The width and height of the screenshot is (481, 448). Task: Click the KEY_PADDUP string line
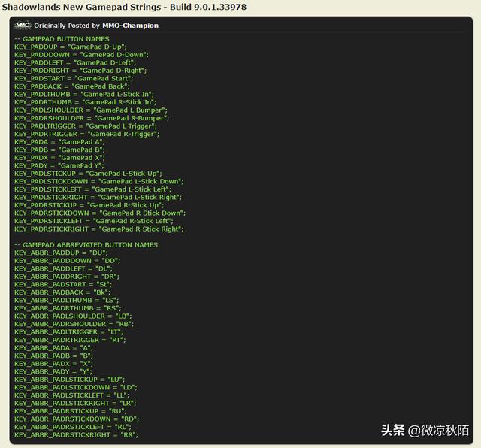pos(71,47)
